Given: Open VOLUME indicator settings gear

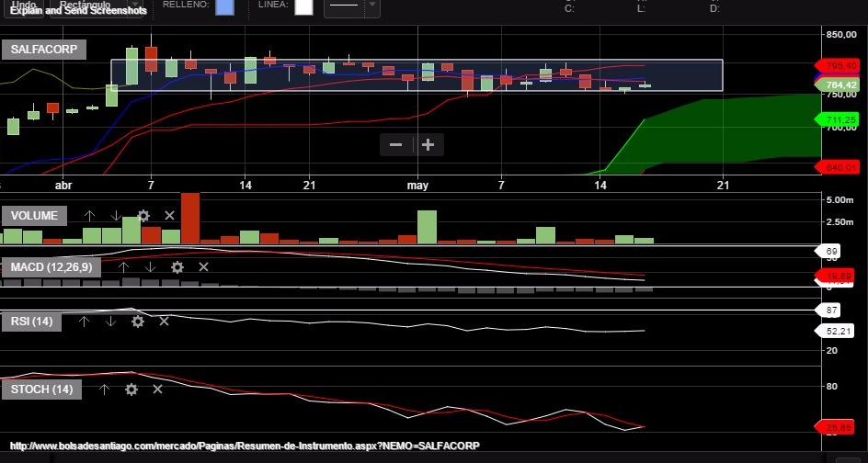Looking at the screenshot, I should tap(143, 216).
